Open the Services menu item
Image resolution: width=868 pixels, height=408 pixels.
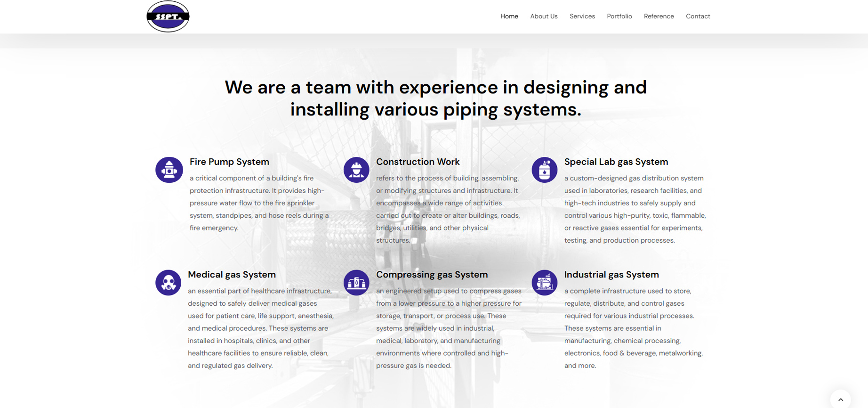coord(582,16)
